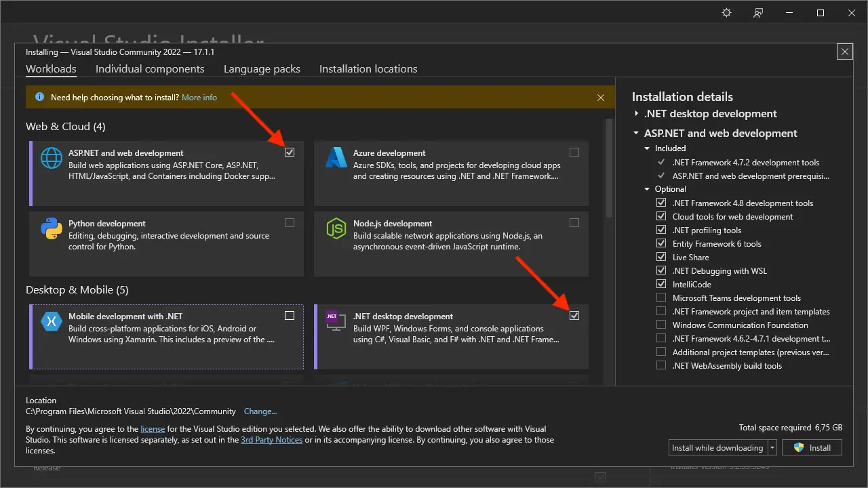Screen dimensions: 868x488
Task: Switch to Installation locations tab
Action: pyautogui.click(x=368, y=69)
